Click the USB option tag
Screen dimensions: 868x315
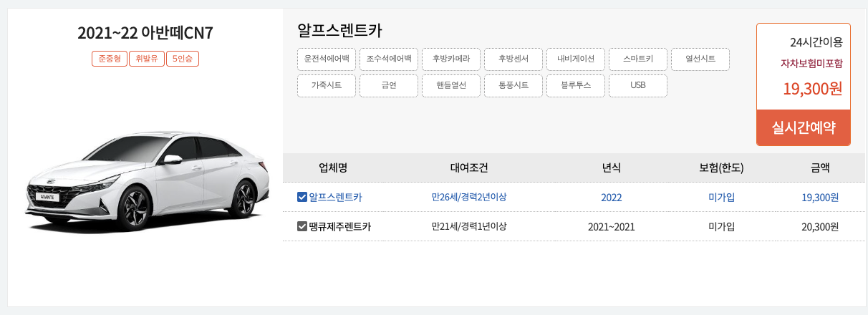click(638, 85)
